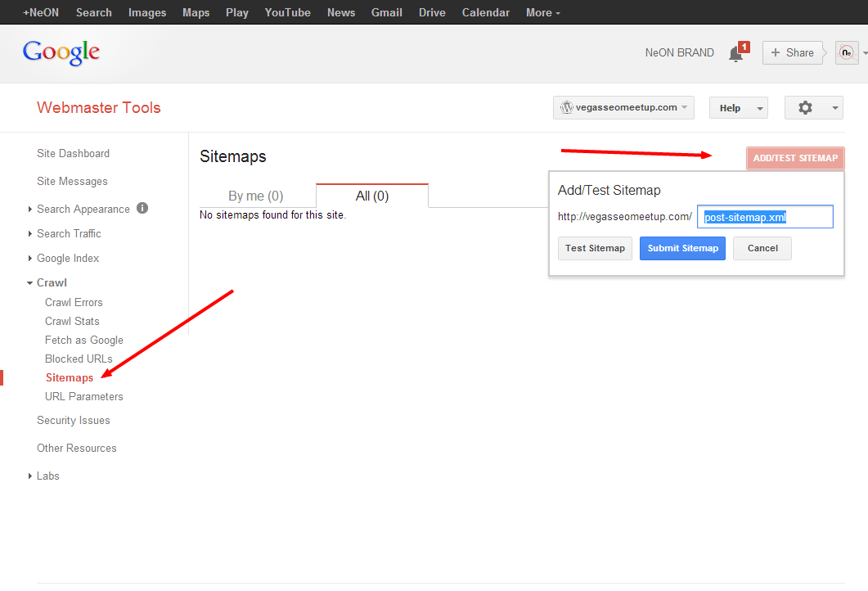Collapse the Crawl section arrow

[x=30, y=283]
